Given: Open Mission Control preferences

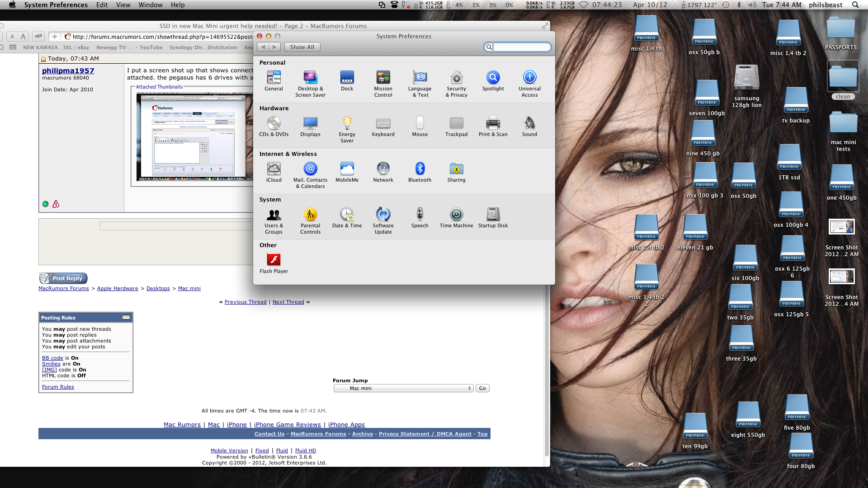Looking at the screenshot, I should pyautogui.click(x=383, y=78).
